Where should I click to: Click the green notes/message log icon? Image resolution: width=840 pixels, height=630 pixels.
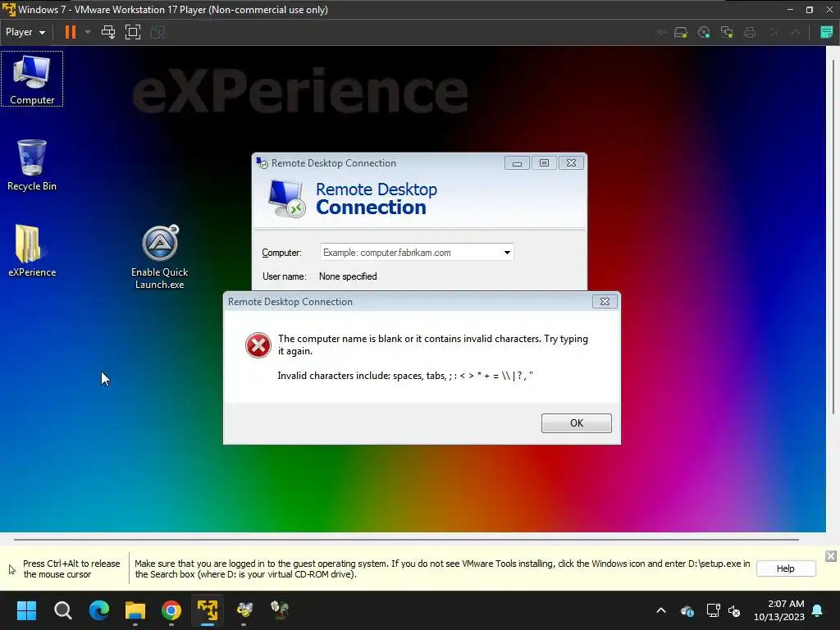click(827, 32)
